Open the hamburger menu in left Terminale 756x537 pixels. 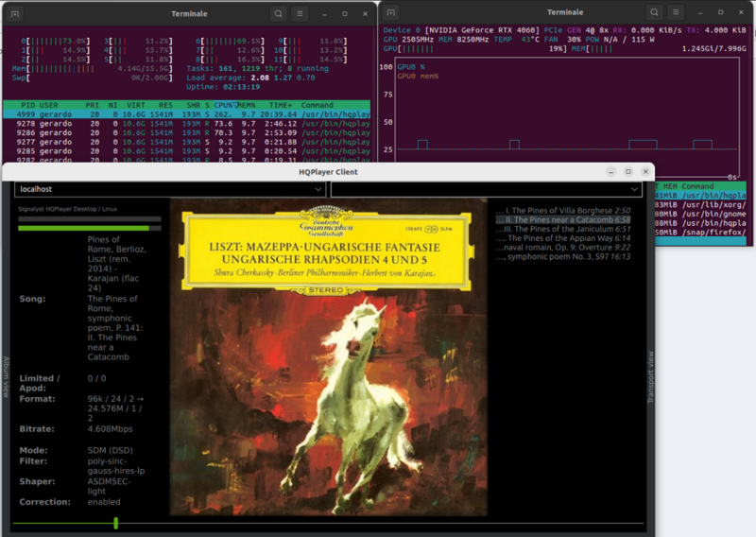(x=300, y=14)
